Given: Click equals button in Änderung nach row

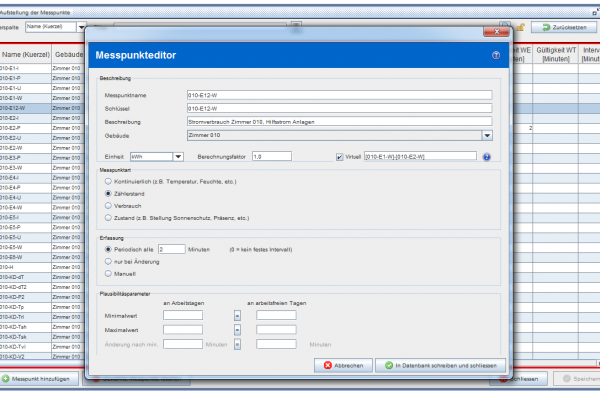Looking at the screenshot, I should (x=238, y=343).
